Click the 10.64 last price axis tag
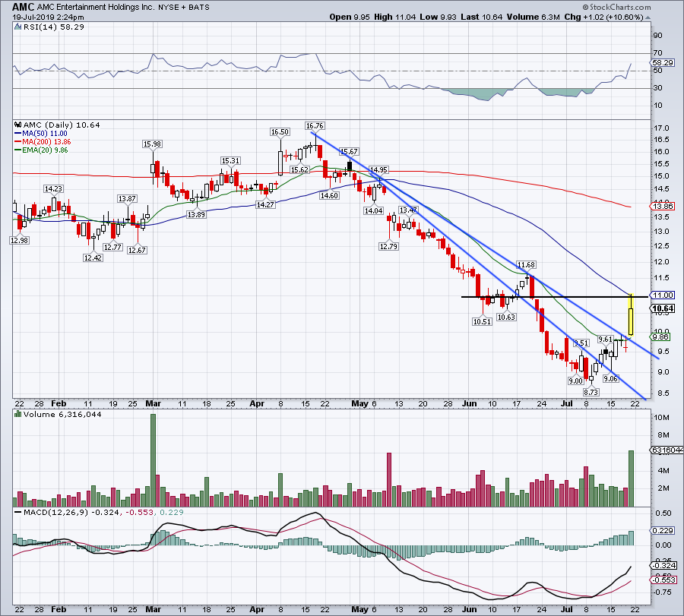The height and width of the screenshot is (616, 684). pos(663,308)
